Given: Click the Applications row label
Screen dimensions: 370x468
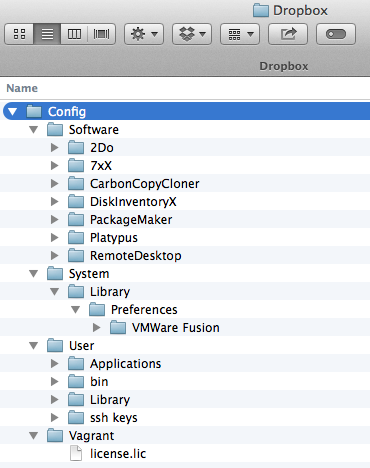Looking at the screenshot, I should [125, 364].
